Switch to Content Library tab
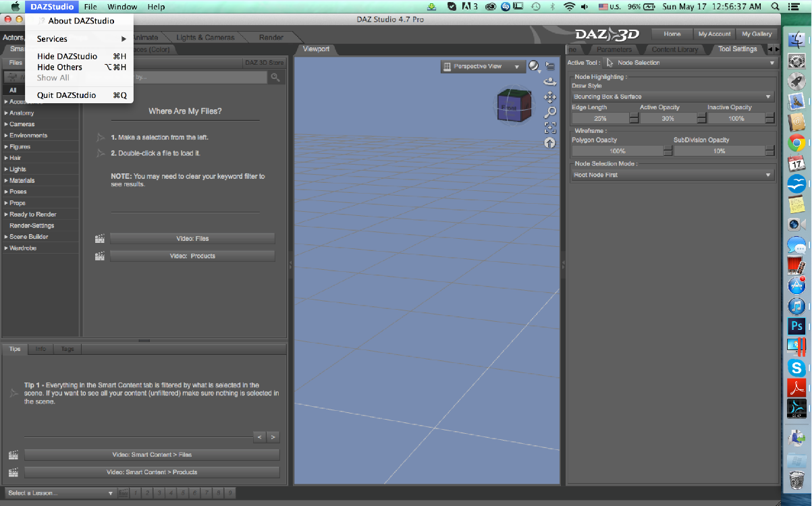 pos(674,49)
